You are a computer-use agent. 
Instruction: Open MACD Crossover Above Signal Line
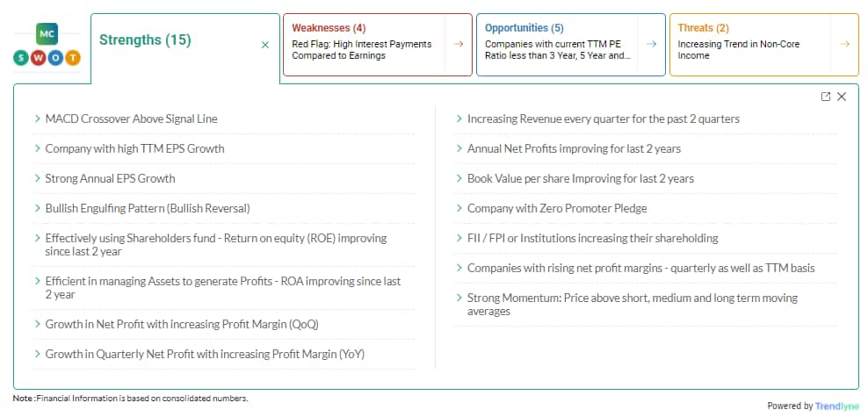click(131, 119)
